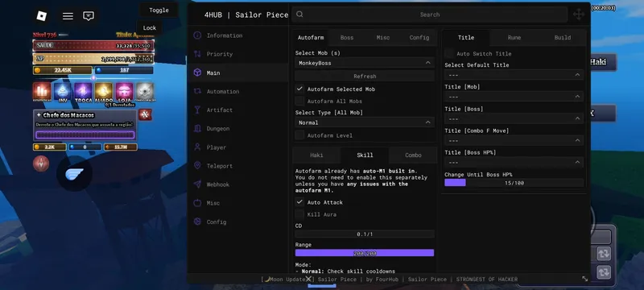Viewport: 644px width, 290px height.
Task: Click the Toggle button
Action: pos(159,10)
